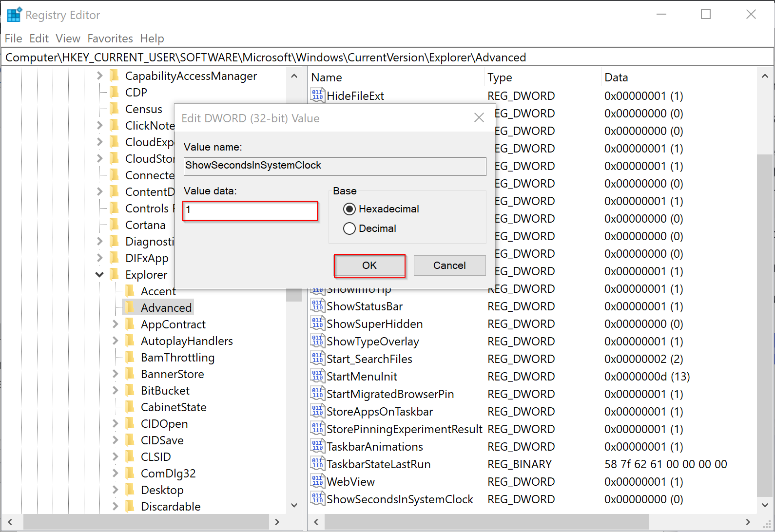The width and height of the screenshot is (775, 532).
Task: Click the AppContract folder icon
Action: pos(130,324)
